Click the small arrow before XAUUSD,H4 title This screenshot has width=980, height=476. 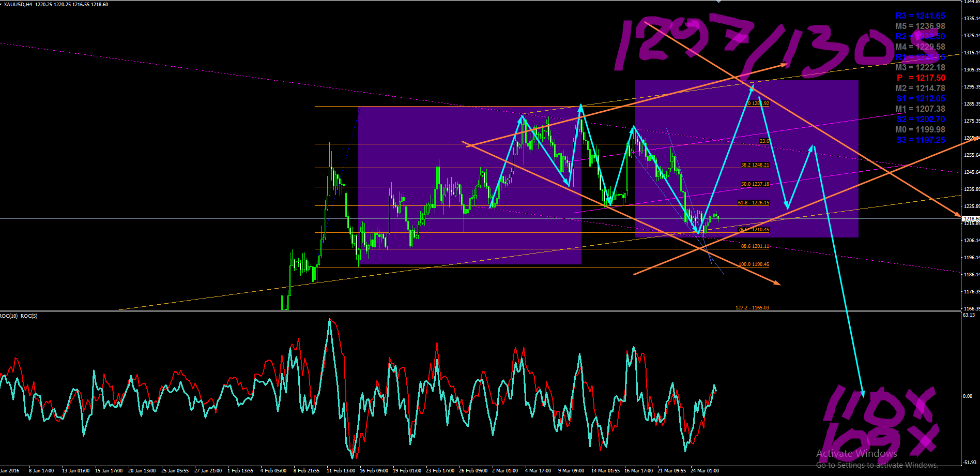(1, 4)
